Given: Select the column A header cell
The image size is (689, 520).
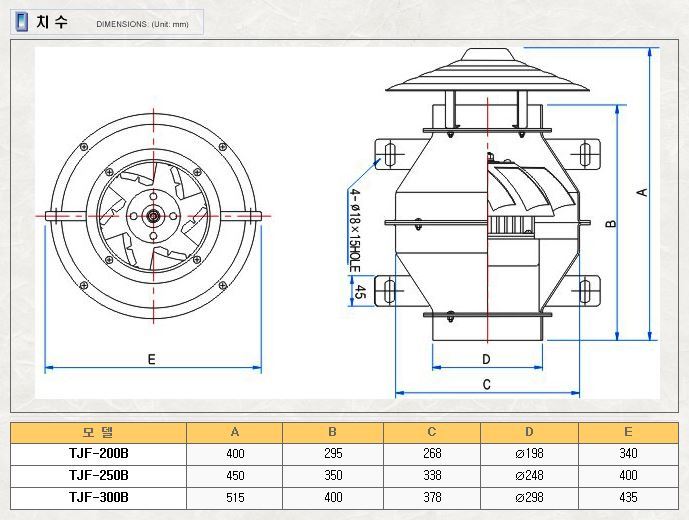Looking at the screenshot, I should (235, 432).
